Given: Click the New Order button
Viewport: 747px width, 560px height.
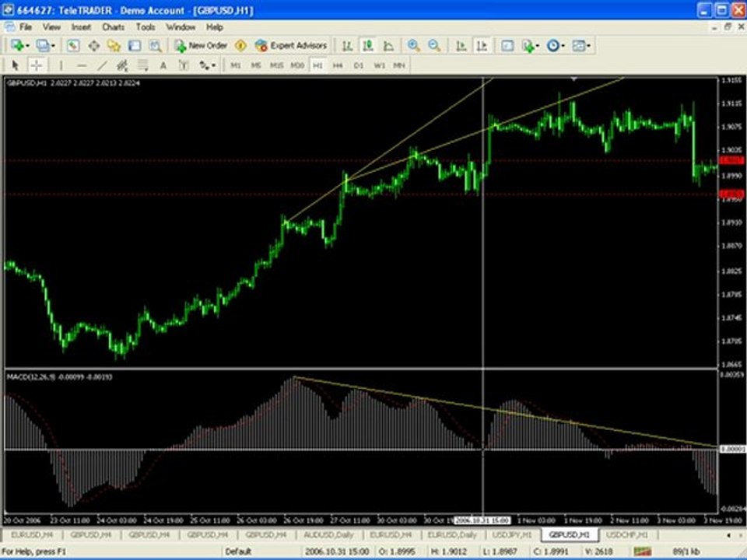Looking at the screenshot, I should [201, 46].
